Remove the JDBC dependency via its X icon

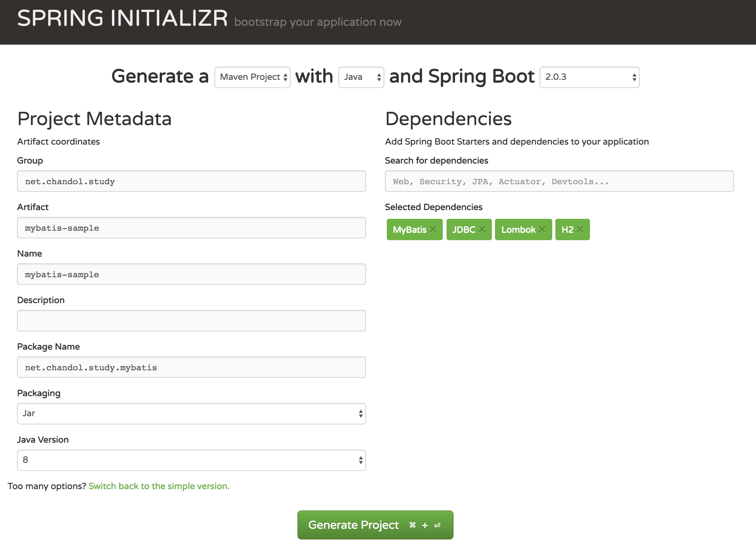tap(481, 229)
